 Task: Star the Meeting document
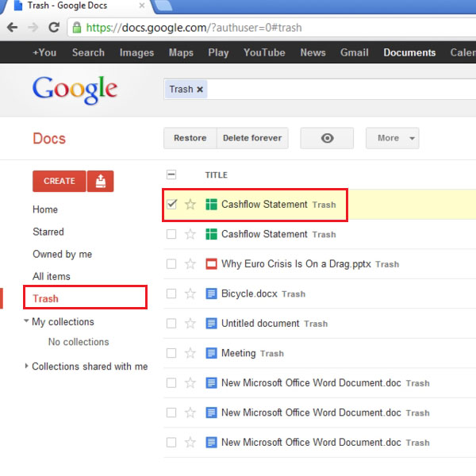pos(190,353)
